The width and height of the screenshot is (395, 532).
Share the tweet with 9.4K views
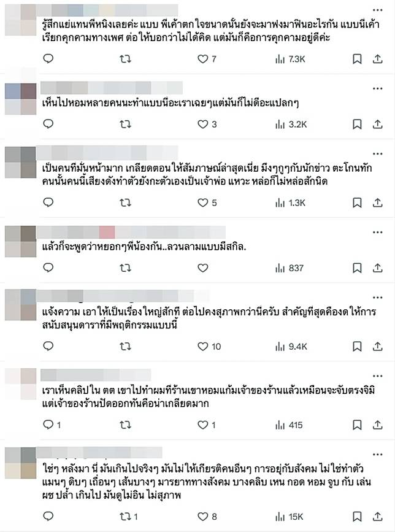377,347
